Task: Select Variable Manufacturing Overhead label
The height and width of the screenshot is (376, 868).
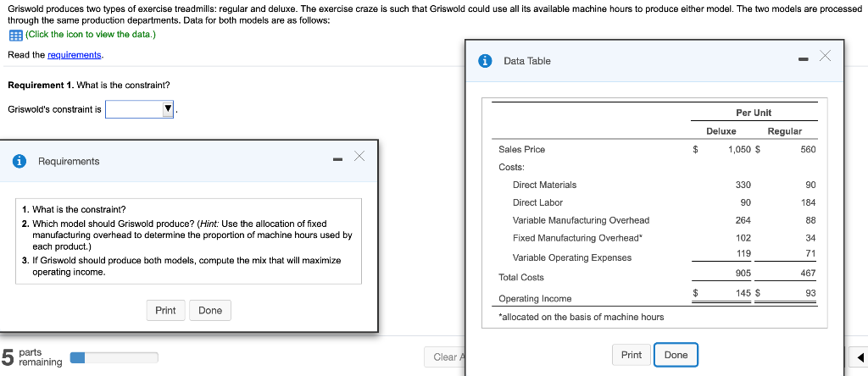Action: 581,220
